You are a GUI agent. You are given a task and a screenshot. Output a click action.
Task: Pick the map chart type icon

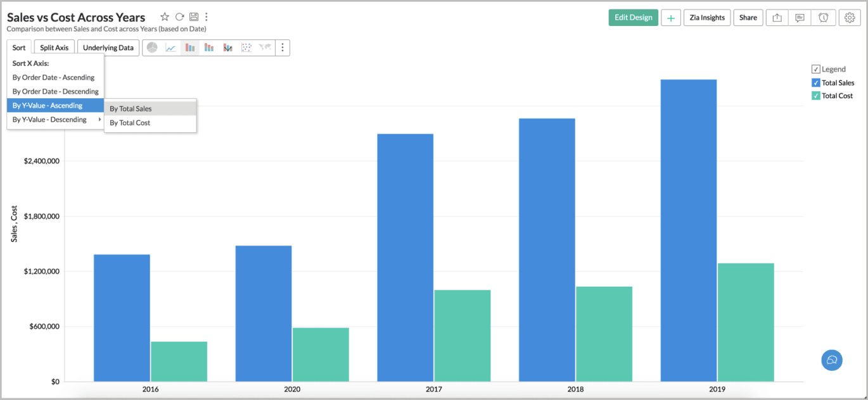(265, 47)
